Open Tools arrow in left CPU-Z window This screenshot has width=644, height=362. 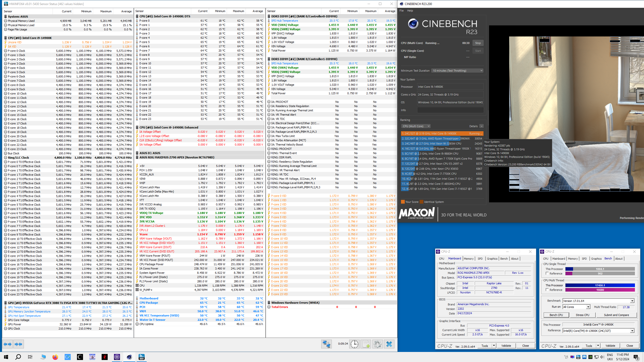[x=494, y=346]
